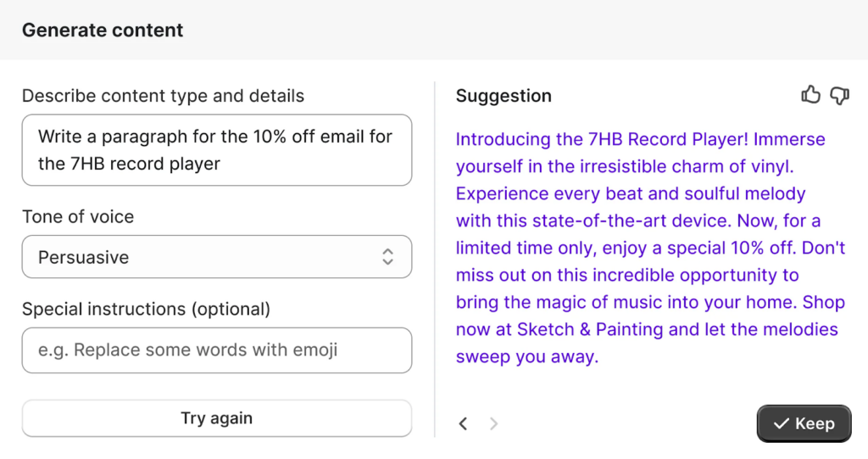
Task: Click the Tone of voice label
Action: pos(78,216)
